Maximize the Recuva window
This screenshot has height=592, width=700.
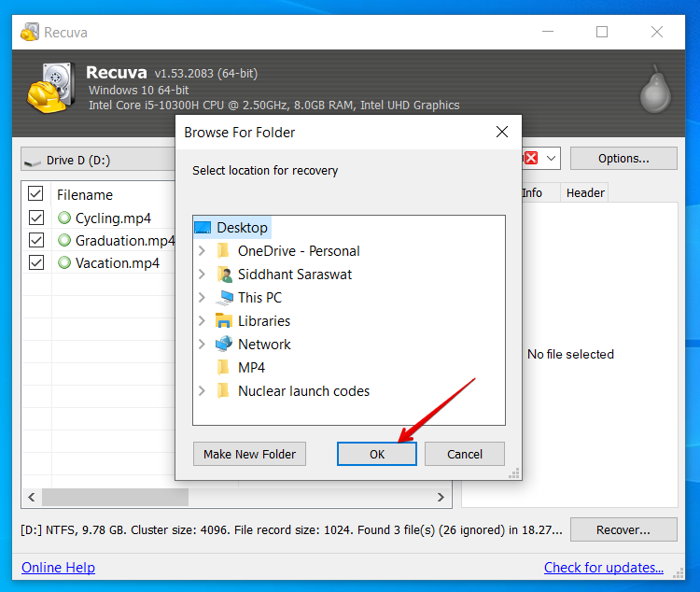click(x=602, y=32)
